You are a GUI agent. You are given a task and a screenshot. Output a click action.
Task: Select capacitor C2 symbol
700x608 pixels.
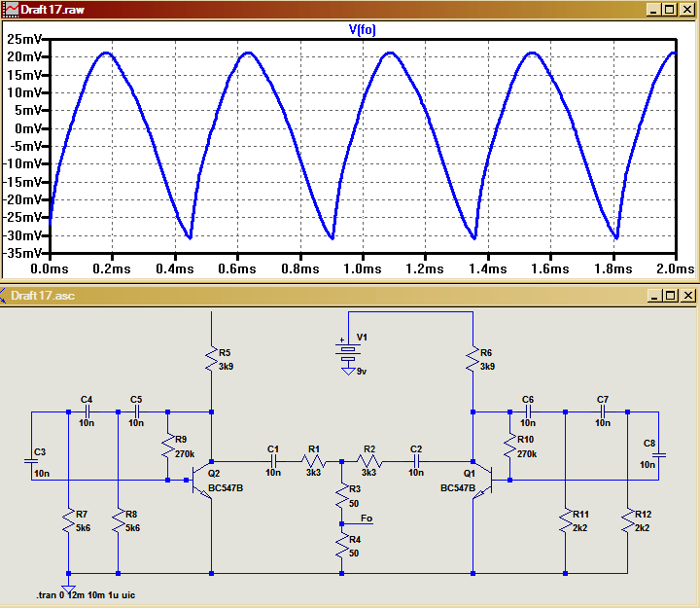click(416, 461)
